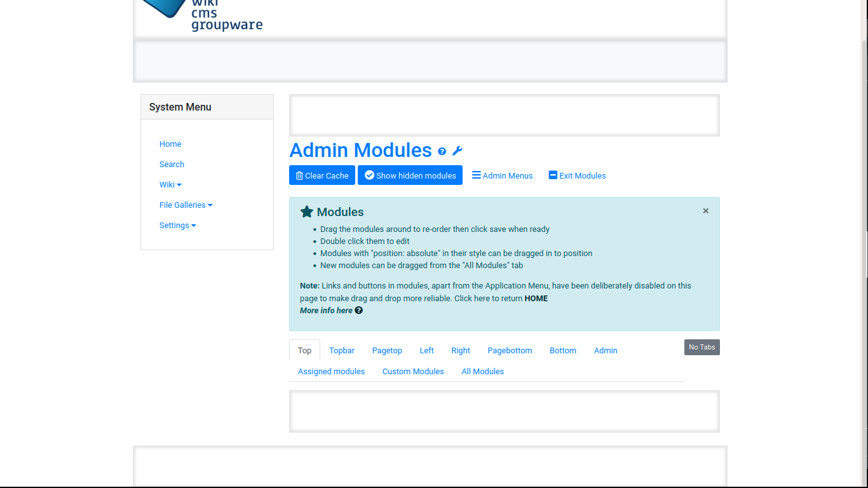Toggle the No Tabs button
Image resolution: width=868 pixels, height=488 pixels.
click(702, 348)
